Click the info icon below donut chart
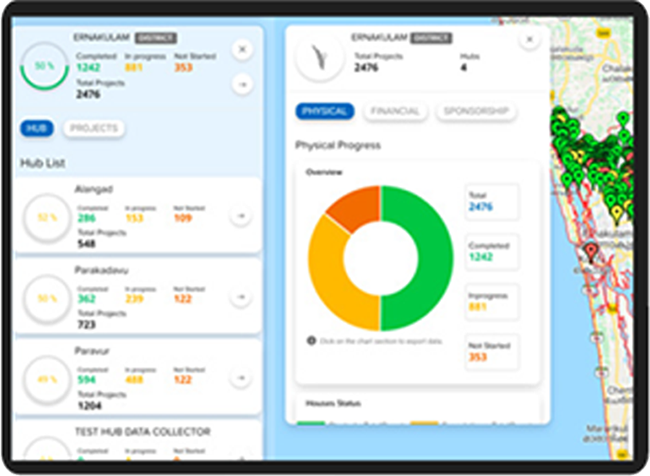650x476 pixels. pyautogui.click(x=311, y=341)
